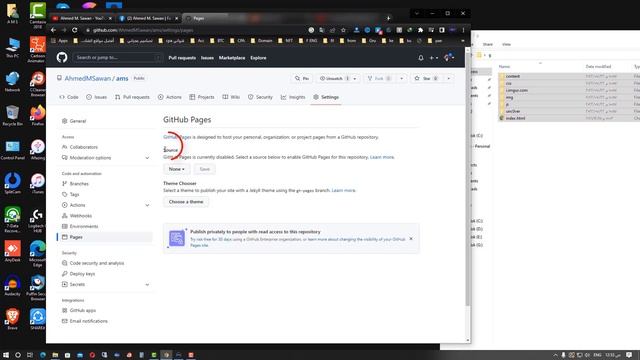Open the browser extensions puzzle icon
Viewport: 640px width, 360px height.
[x=420, y=30]
